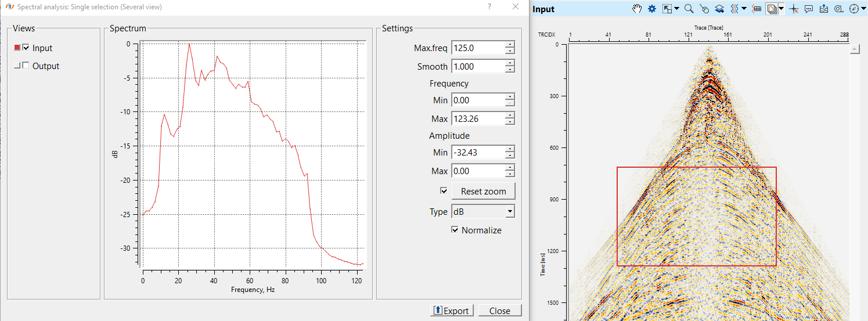
Task: Open dropdown arrow beside wiggle display icon
Action: tap(744, 9)
